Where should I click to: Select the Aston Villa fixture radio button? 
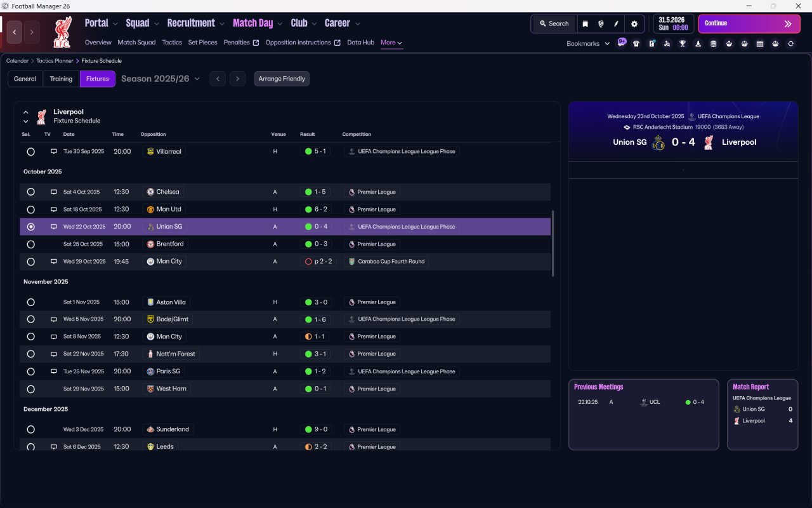click(x=30, y=302)
